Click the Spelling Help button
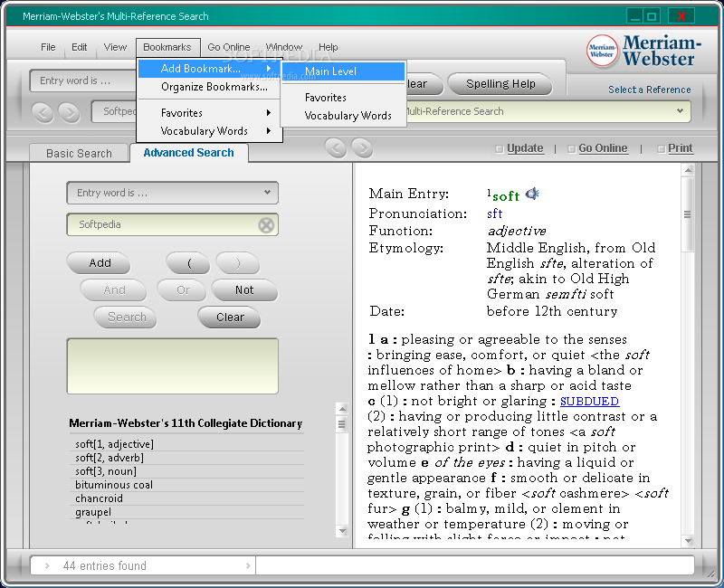 (x=500, y=84)
